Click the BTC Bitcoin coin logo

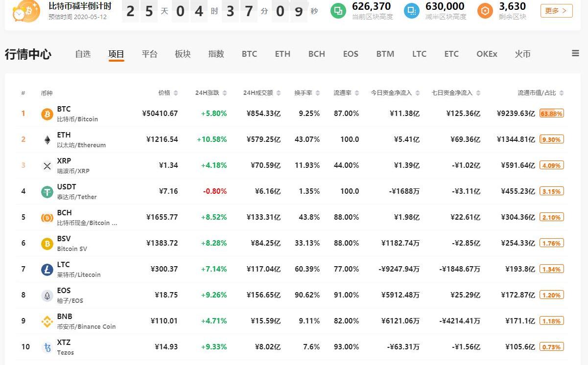47,114
